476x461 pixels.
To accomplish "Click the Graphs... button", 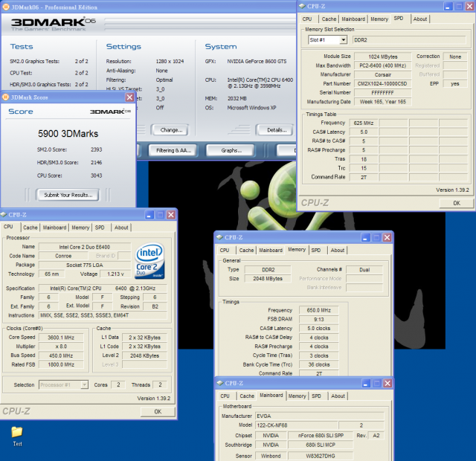I will (x=231, y=150).
